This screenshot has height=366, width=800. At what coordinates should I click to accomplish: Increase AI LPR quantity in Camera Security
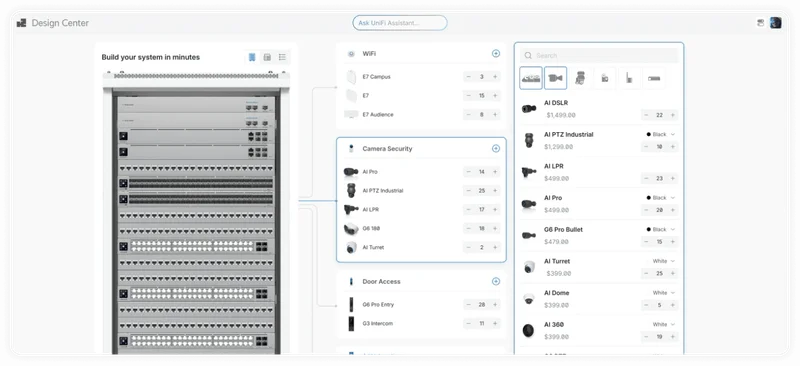495,209
